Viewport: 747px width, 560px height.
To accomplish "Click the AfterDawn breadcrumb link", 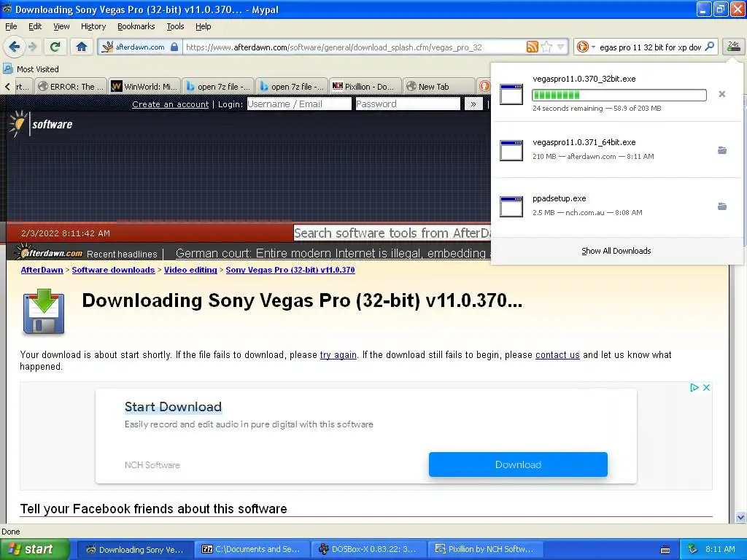I will [42, 270].
